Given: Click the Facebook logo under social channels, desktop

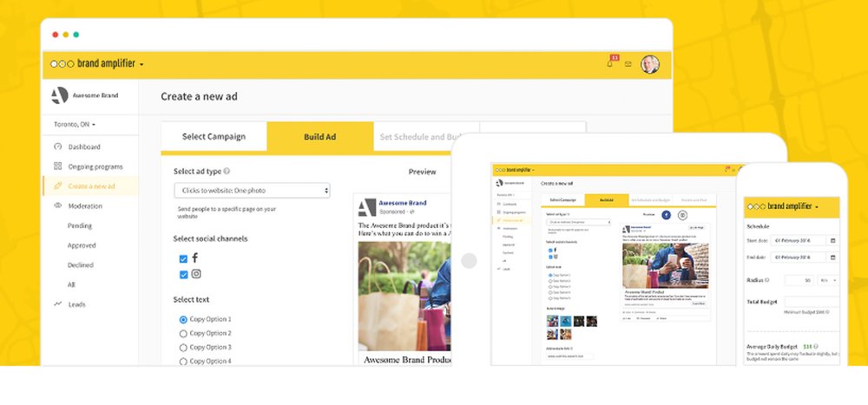Looking at the screenshot, I should [194, 258].
